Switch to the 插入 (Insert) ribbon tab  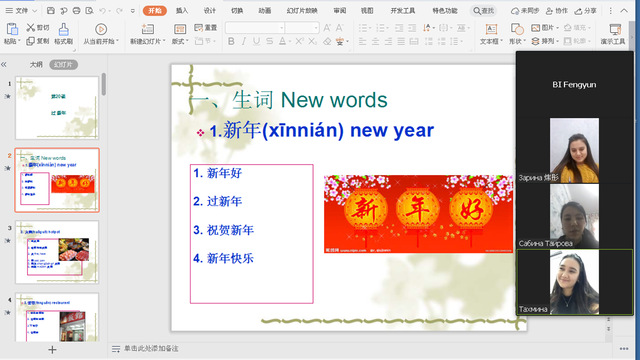182,11
